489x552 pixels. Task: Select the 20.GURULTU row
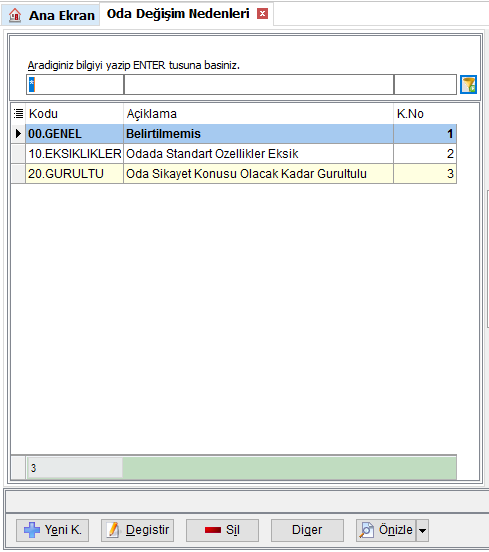[241, 174]
